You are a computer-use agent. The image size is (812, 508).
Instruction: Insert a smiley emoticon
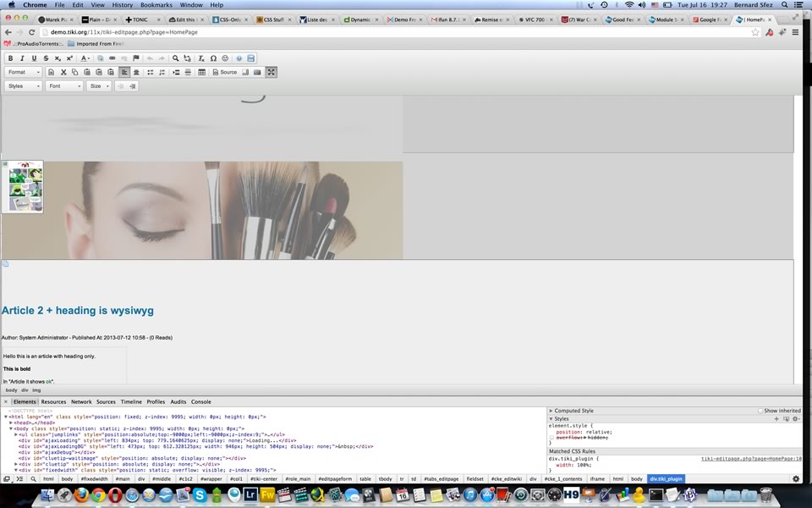pos(225,58)
